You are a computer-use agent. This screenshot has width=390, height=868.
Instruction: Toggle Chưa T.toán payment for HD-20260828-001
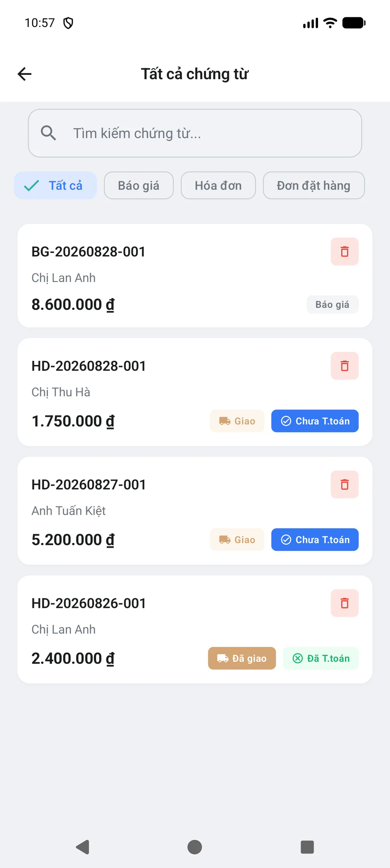click(315, 421)
